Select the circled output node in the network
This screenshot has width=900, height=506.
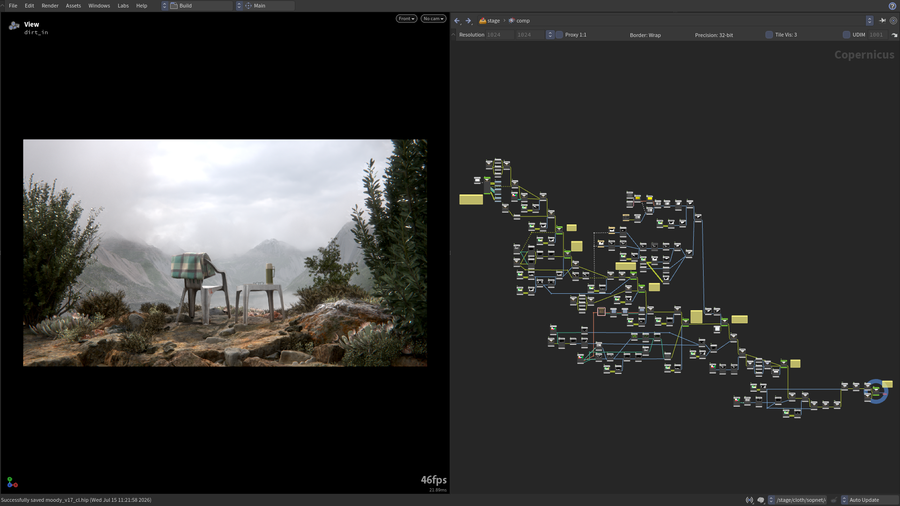pos(876,391)
